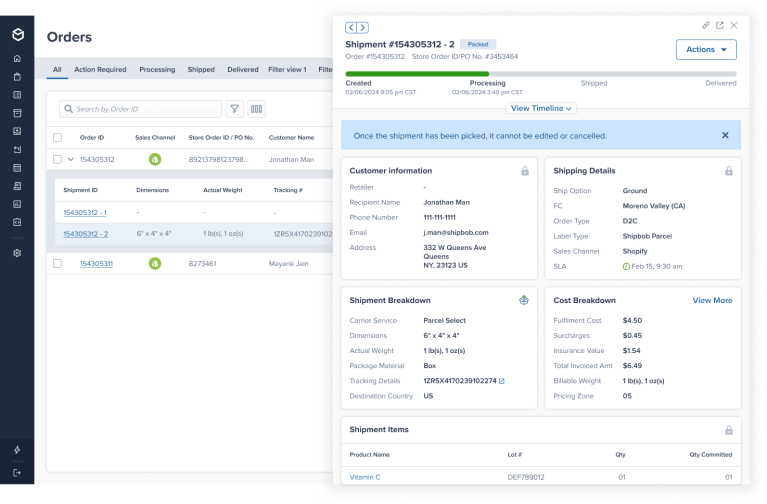Collapse order 154305312 row chevron
This screenshot has width=767, height=504.
coord(70,159)
